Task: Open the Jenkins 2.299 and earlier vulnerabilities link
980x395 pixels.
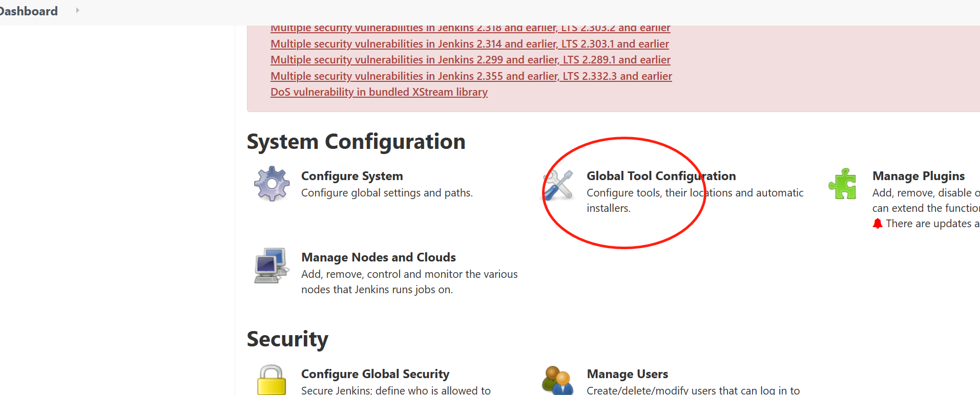Action: tap(470, 60)
